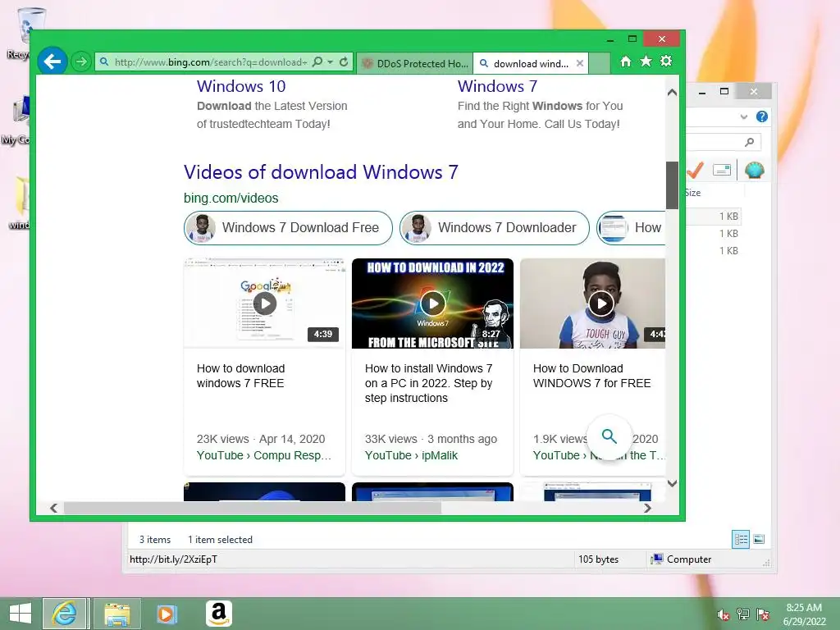Open the Internet Explorer home page icon
The width and height of the screenshot is (840, 630).
[x=626, y=62]
